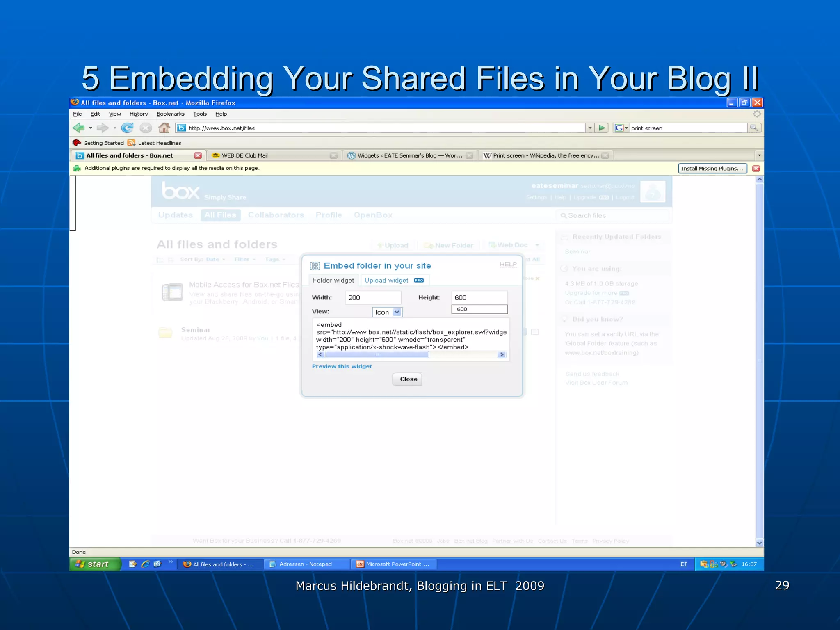This screenshot has height=630, width=840.
Task: Click the Forward navigation arrow
Action: [103, 128]
